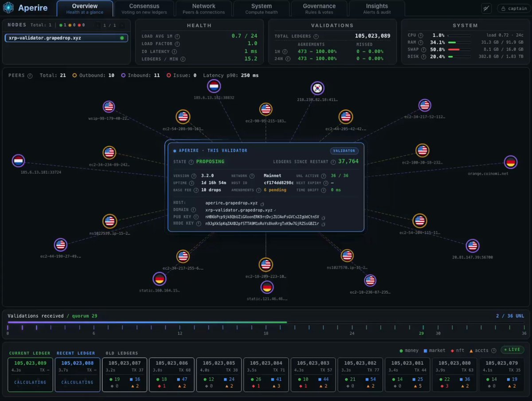
Task: Open the Network tab
Action: pos(203,8)
